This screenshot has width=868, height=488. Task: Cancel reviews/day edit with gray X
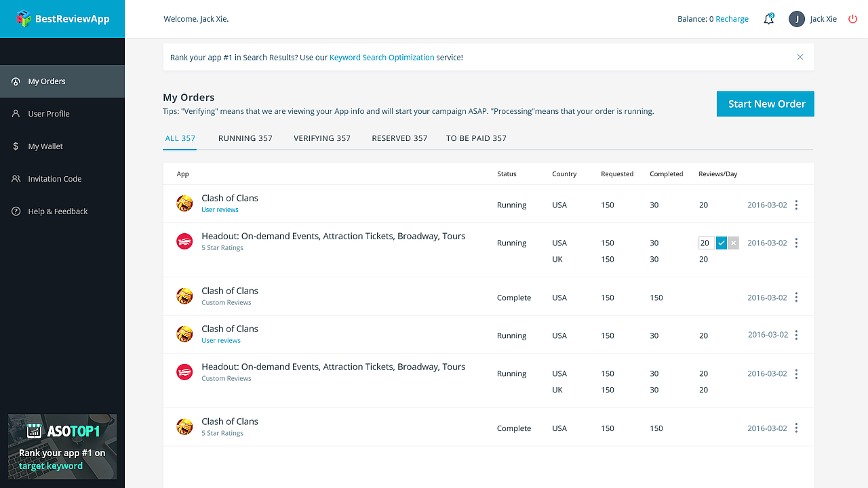(x=733, y=243)
